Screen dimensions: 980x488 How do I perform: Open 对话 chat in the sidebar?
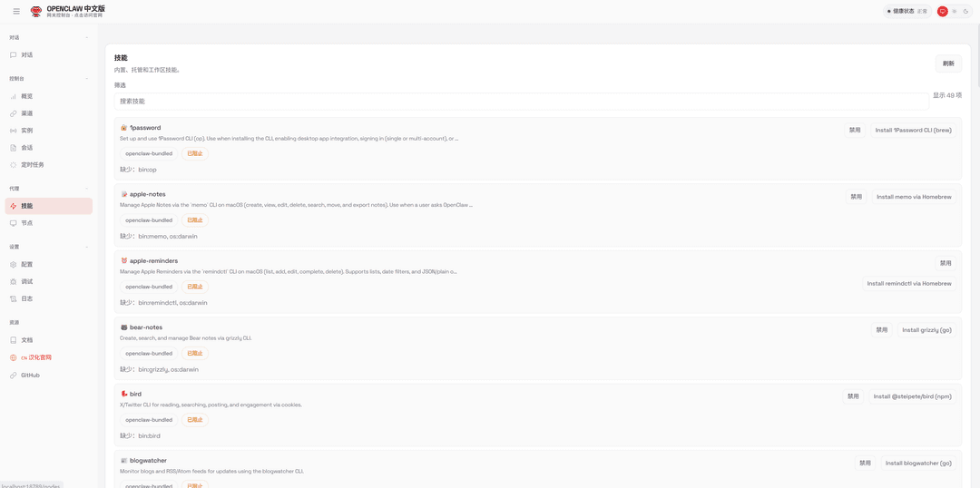coord(49,55)
